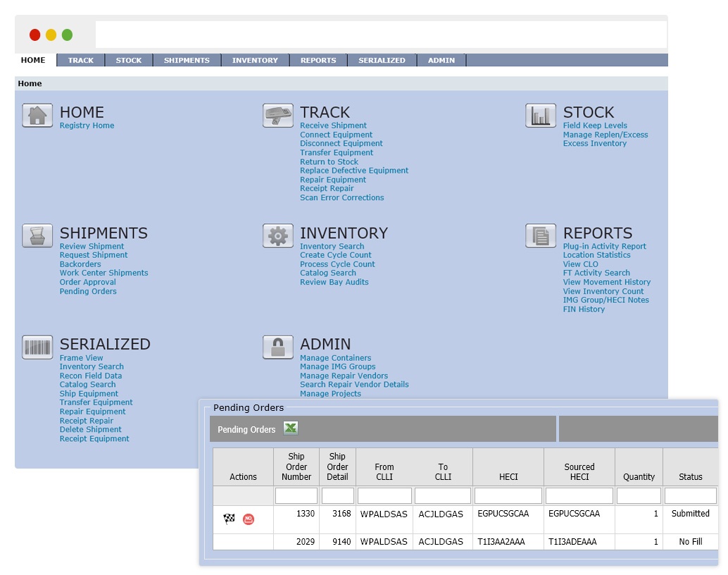Export Pending Orders to Excel icon
This screenshot has width=728, height=575.
coord(291,428)
